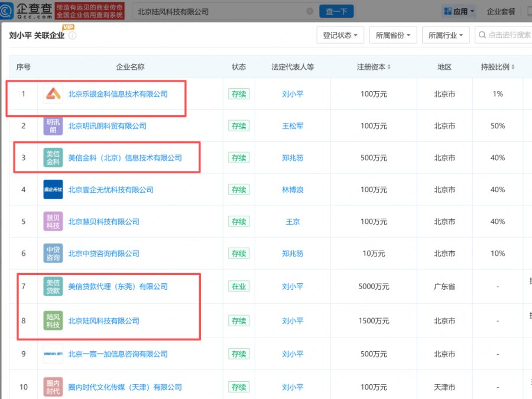Open the 企业套餐 menu item
The height and width of the screenshot is (399, 532).
coord(501,11)
